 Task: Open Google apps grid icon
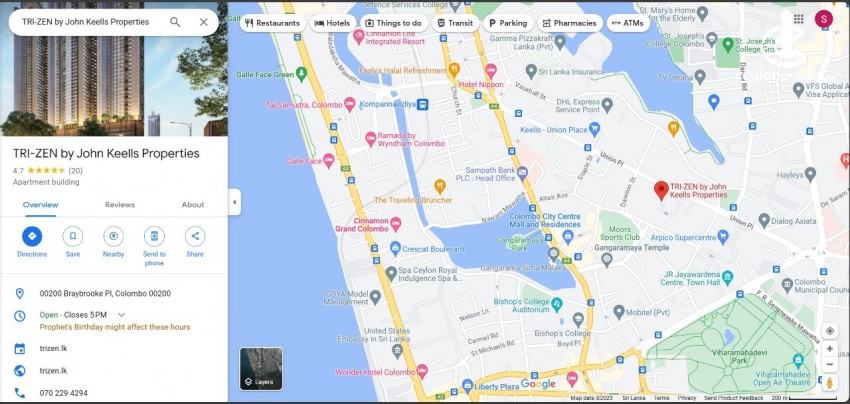point(799,19)
